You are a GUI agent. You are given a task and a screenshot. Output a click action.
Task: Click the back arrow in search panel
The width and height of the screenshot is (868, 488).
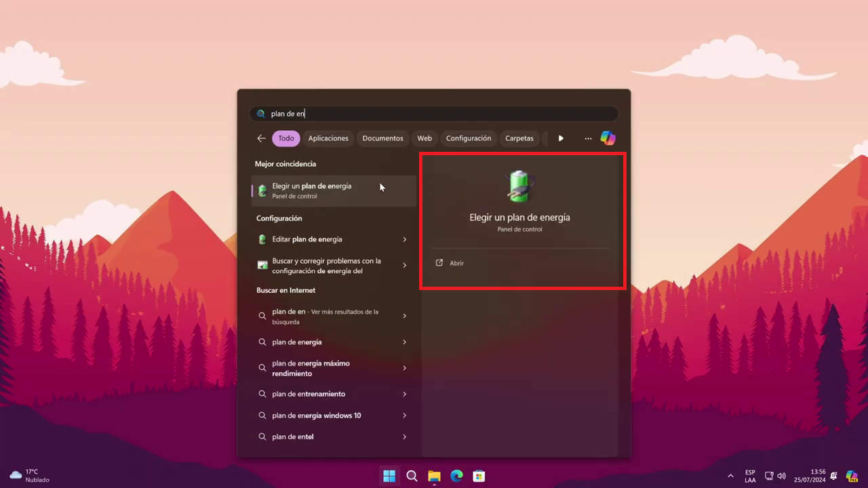pos(261,138)
